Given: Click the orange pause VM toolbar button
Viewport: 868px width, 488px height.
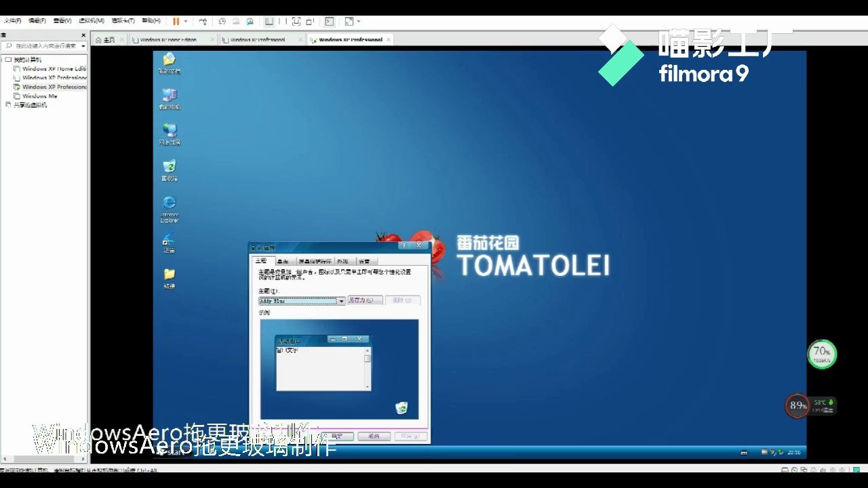Looking at the screenshot, I should pos(176,21).
